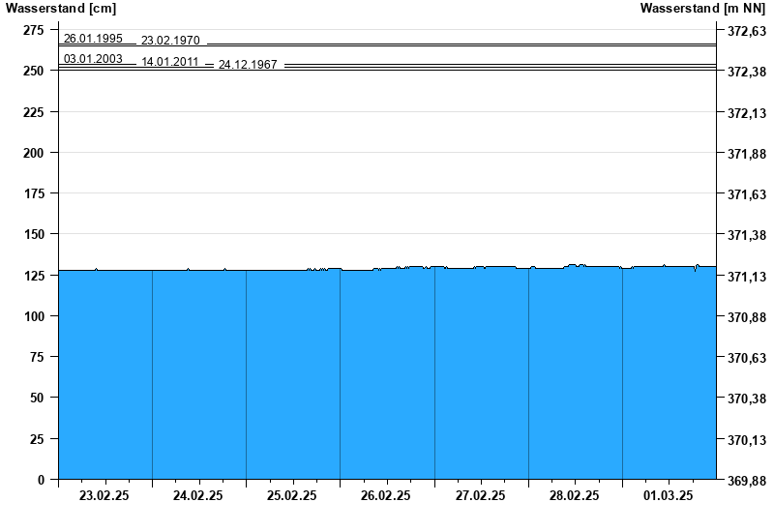Select the 03.01.2003 high-water label

tap(93, 59)
